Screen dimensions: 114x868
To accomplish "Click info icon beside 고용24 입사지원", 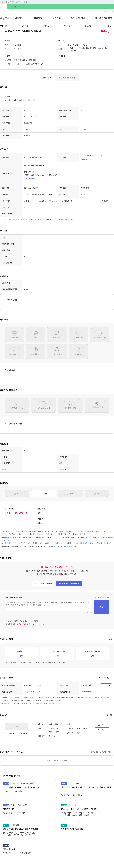I will click(x=99, y=651).
